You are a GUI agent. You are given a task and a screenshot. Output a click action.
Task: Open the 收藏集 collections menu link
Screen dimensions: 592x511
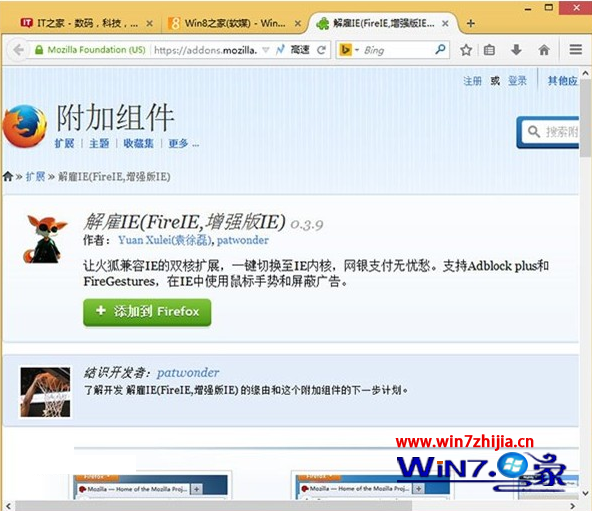tap(139, 144)
